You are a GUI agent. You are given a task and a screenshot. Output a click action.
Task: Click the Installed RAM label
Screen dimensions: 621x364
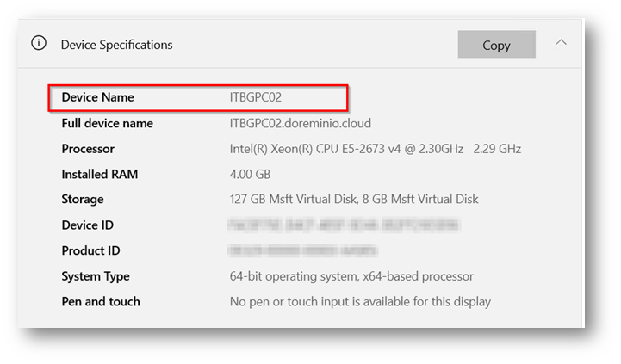[99, 174]
